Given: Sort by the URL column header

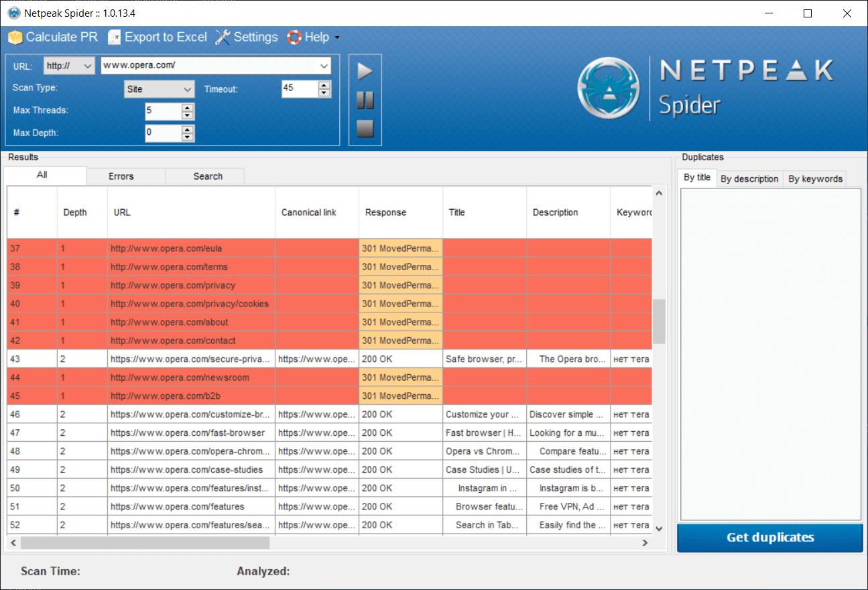Looking at the screenshot, I should (x=191, y=213).
